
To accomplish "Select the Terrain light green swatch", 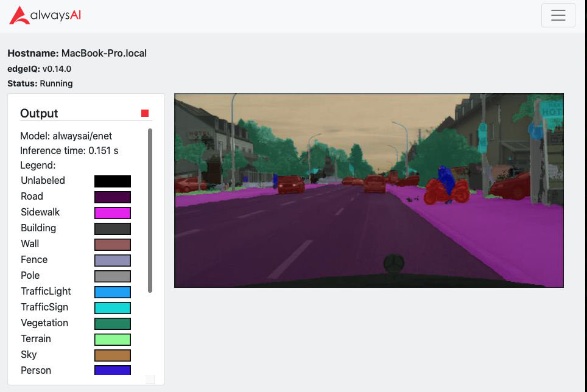I will [112, 339].
